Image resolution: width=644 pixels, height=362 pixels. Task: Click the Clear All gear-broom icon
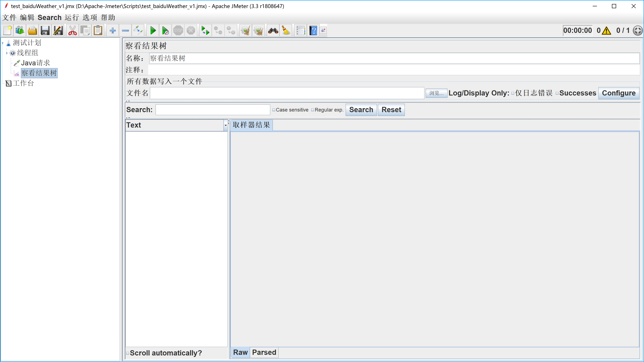tap(258, 31)
